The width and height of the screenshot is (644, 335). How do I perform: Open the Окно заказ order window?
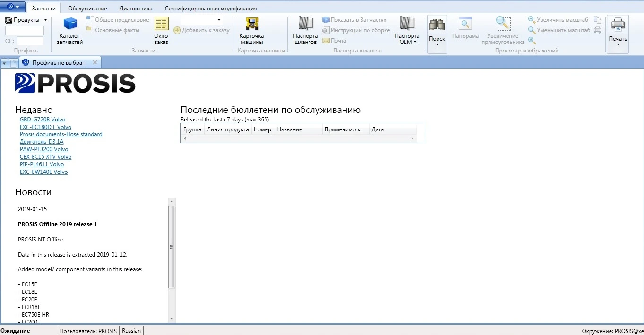(x=161, y=31)
